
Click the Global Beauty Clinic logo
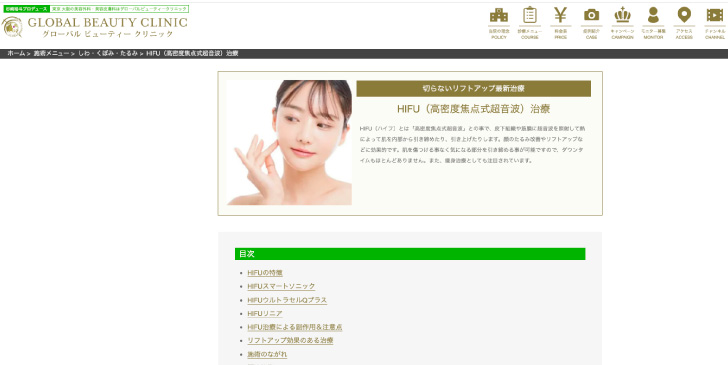(95, 26)
